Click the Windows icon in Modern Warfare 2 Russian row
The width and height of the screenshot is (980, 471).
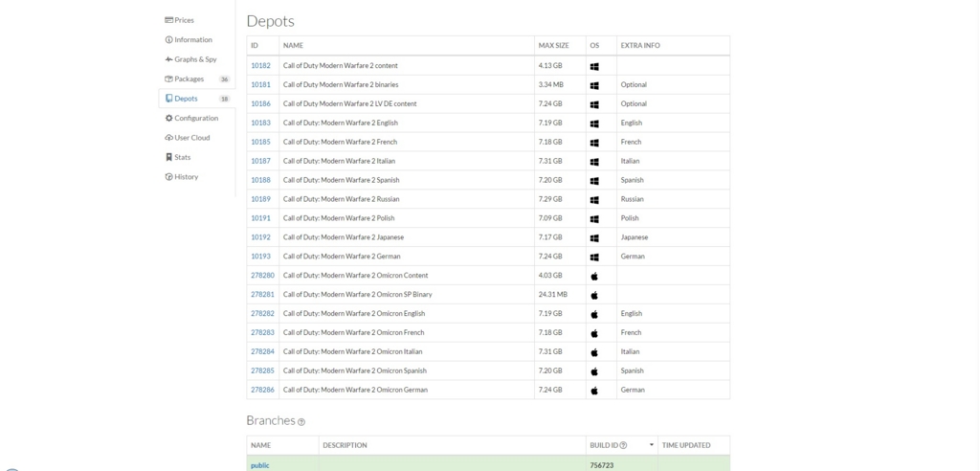pos(594,199)
